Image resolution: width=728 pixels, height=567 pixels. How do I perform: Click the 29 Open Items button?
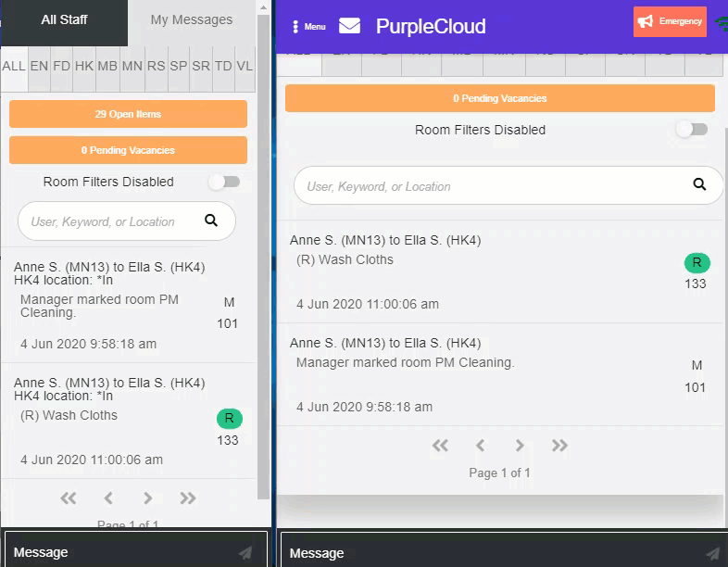(x=128, y=114)
